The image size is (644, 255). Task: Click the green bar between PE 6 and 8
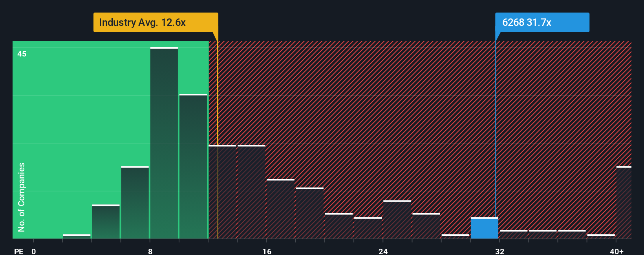(135, 203)
